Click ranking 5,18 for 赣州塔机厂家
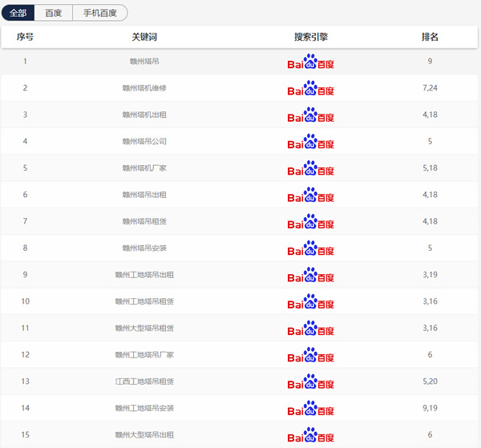The image size is (481, 448). coord(430,168)
